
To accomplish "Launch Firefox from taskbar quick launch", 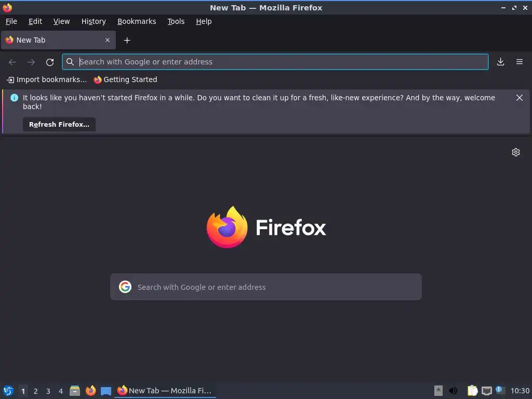I will tap(90, 391).
